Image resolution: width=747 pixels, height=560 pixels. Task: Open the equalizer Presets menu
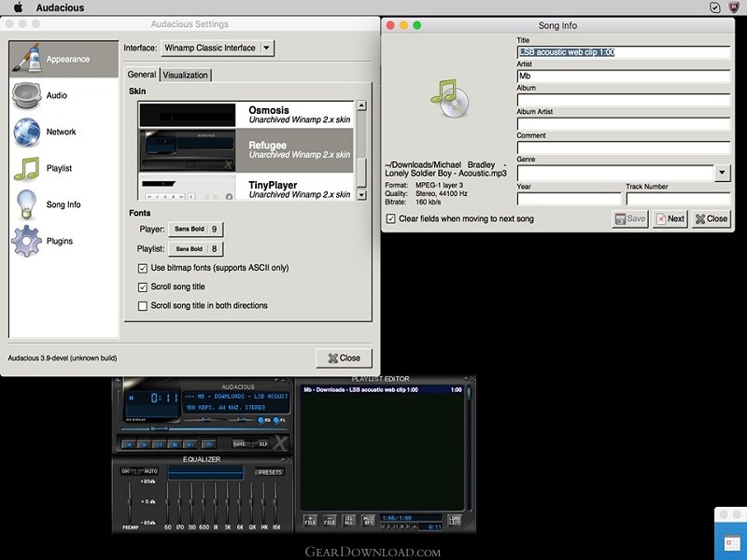click(270, 472)
